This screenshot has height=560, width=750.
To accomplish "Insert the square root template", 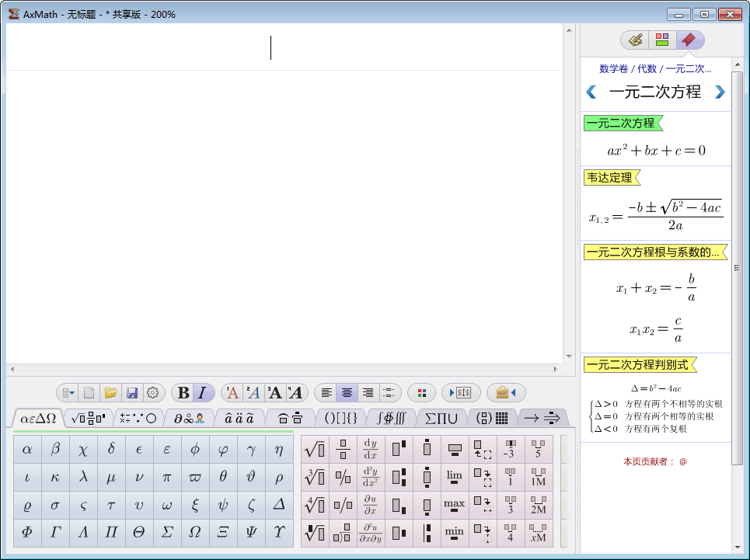I will tap(315, 450).
